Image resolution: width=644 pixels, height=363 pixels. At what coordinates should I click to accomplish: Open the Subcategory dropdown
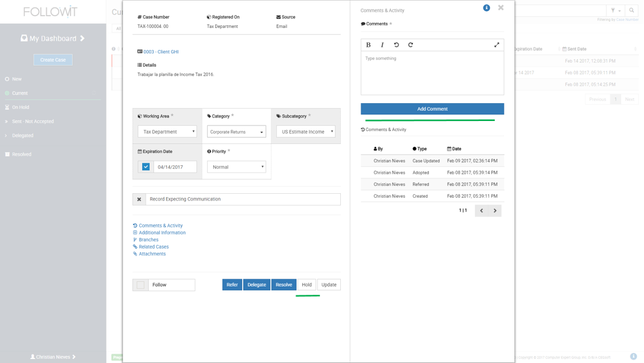point(305,131)
